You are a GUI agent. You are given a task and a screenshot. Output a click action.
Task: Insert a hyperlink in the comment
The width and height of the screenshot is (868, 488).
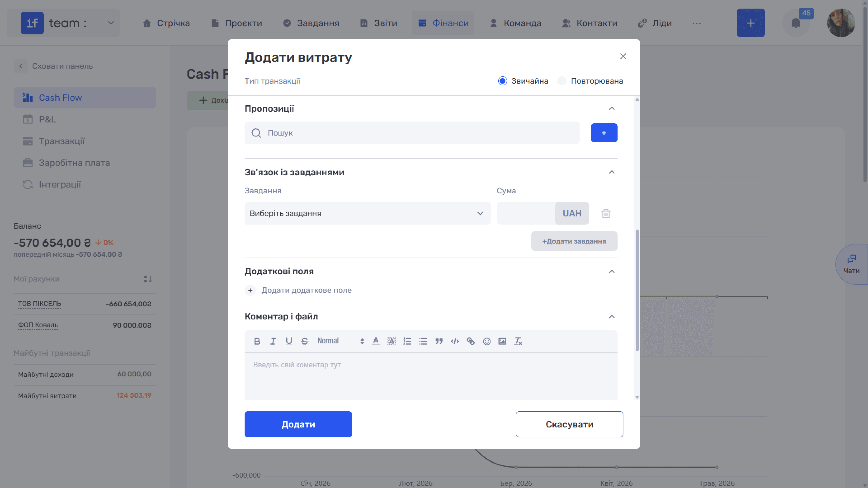[x=471, y=341]
